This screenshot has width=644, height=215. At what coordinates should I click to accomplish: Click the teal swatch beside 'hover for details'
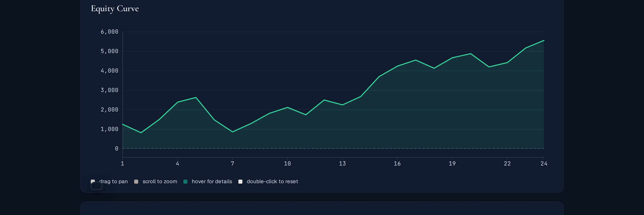185,181
